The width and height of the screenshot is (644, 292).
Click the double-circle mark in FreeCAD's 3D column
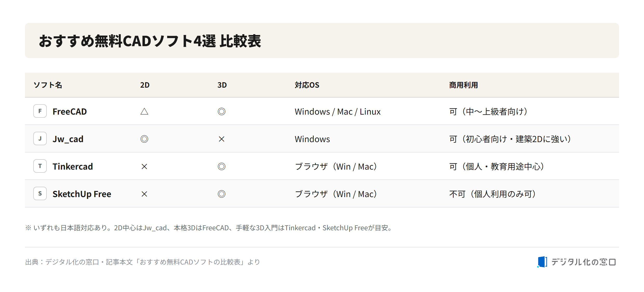(x=222, y=112)
